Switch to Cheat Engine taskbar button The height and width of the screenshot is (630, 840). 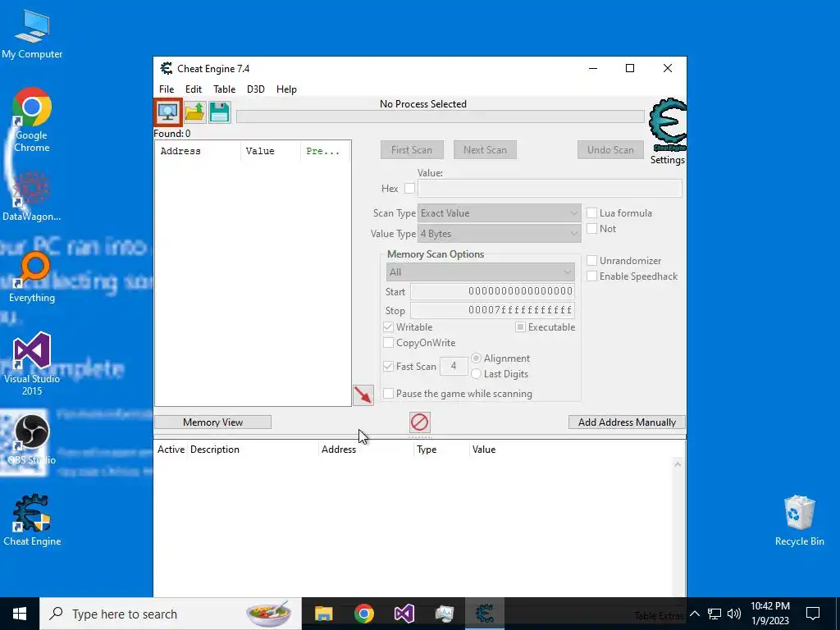[484, 614]
